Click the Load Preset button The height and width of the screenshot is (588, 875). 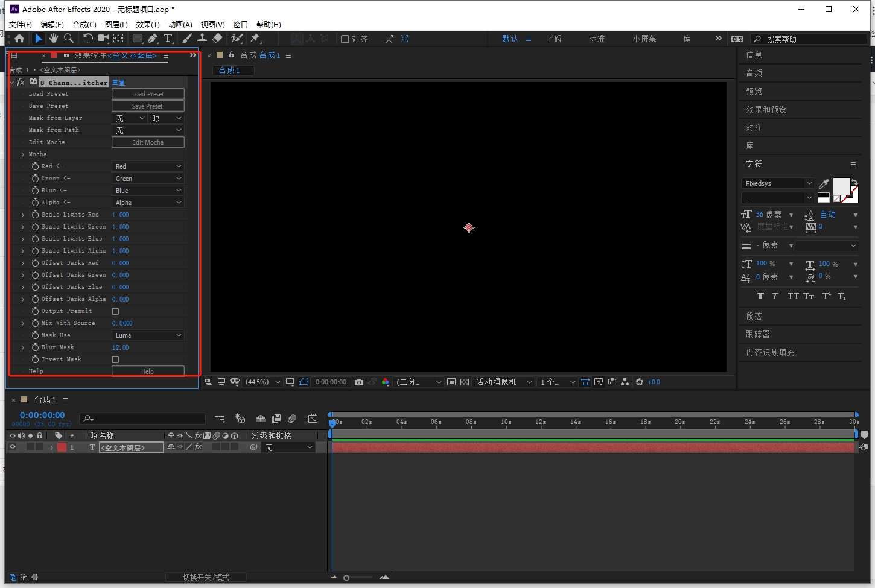coord(148,94)
